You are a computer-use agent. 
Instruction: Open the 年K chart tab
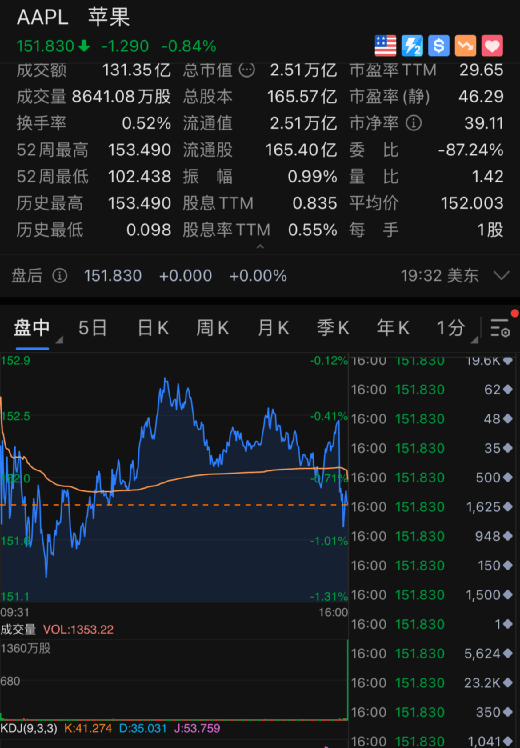[x=393, y=328]
